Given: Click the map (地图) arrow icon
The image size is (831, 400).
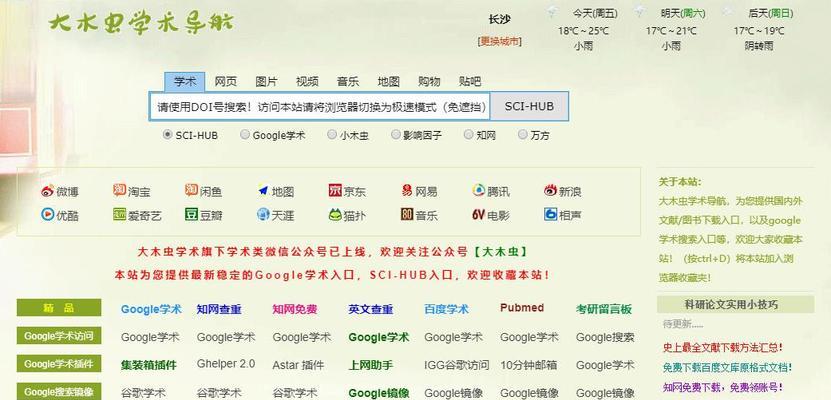Looking at the screenshot, I should click(263, 190).
